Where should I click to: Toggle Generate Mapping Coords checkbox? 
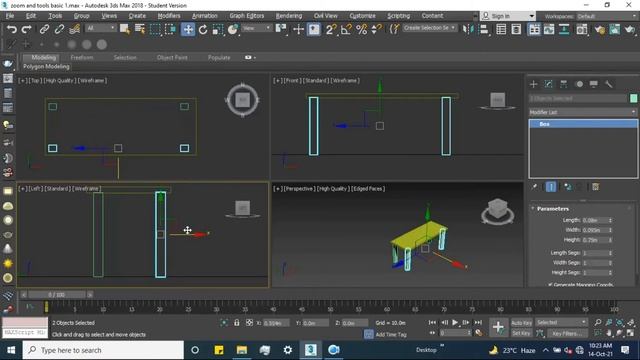pyautogui.click(x=550, y=284)
